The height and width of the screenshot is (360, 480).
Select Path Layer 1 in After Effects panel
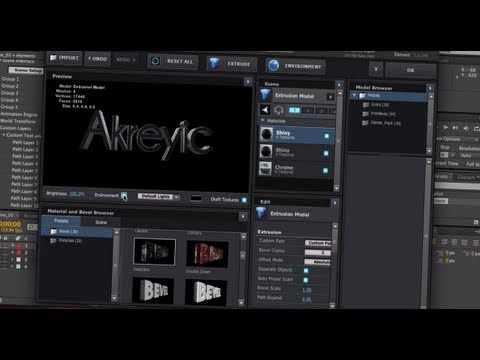[25, 143]
